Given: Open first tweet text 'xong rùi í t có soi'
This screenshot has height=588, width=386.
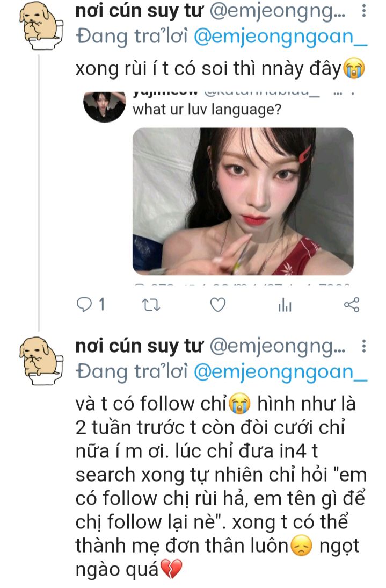Looking at the screenshot, I should click(221, 69).
